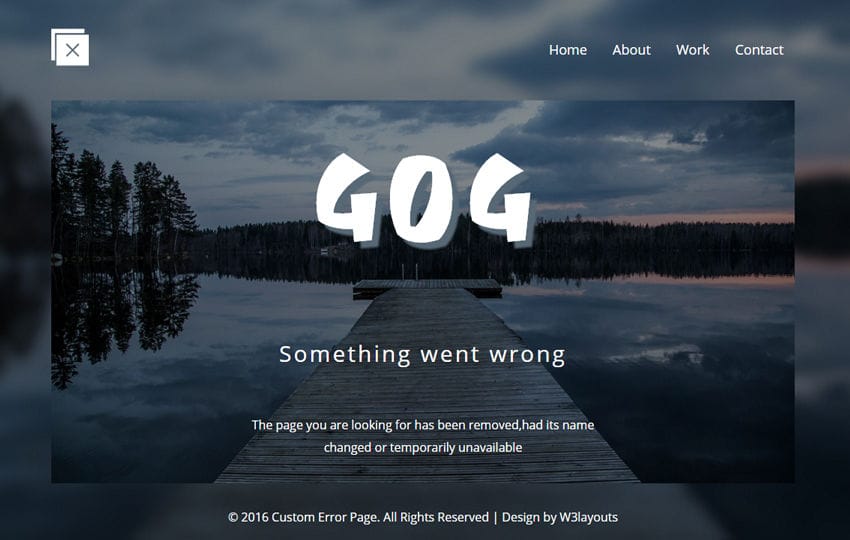Image resolution: width=850 pixels, height=540 pixels.
Task: Open the Work navigation link
Action: click(x=692, y=50)
